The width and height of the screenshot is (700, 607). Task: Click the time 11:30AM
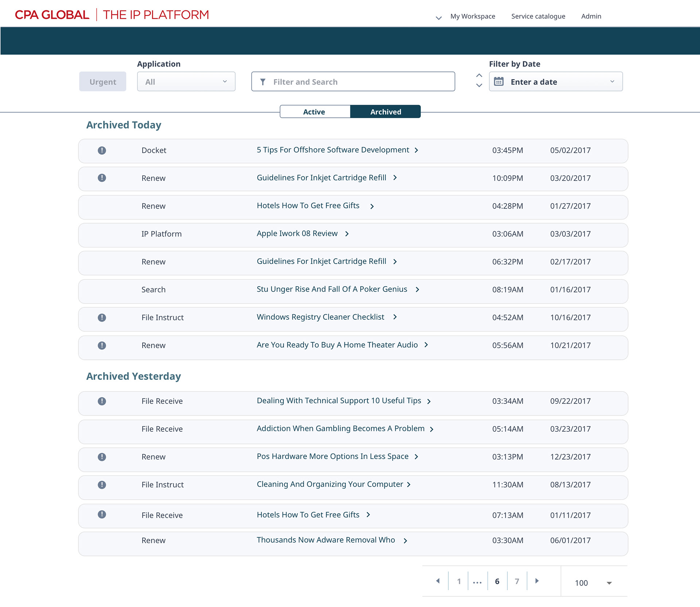pos(507,485)
